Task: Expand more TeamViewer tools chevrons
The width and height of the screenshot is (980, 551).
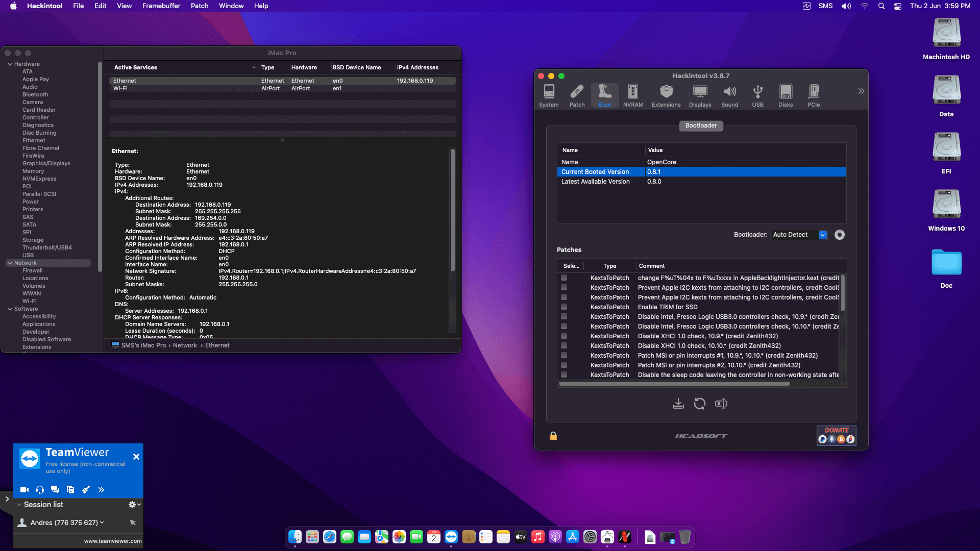Action: (x=101, y=490)
